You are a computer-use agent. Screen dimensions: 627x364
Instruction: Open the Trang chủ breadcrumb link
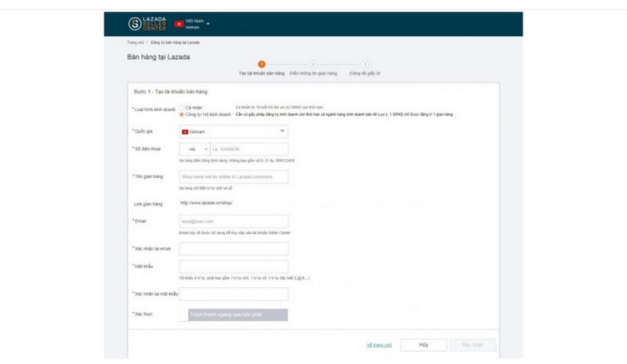coord(136,42)
